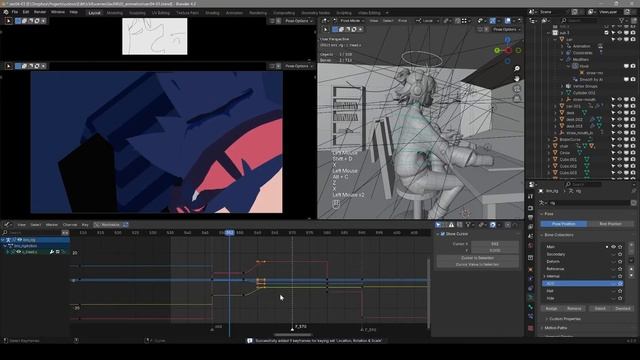
Task: Select the Cube.001 object in outliner
Action: tap(568, 160)
